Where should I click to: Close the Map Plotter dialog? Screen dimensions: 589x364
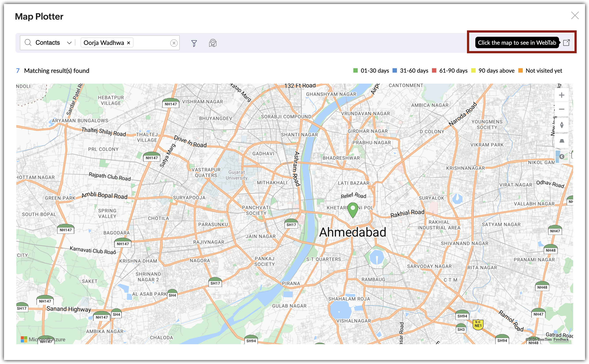(574, 16)
